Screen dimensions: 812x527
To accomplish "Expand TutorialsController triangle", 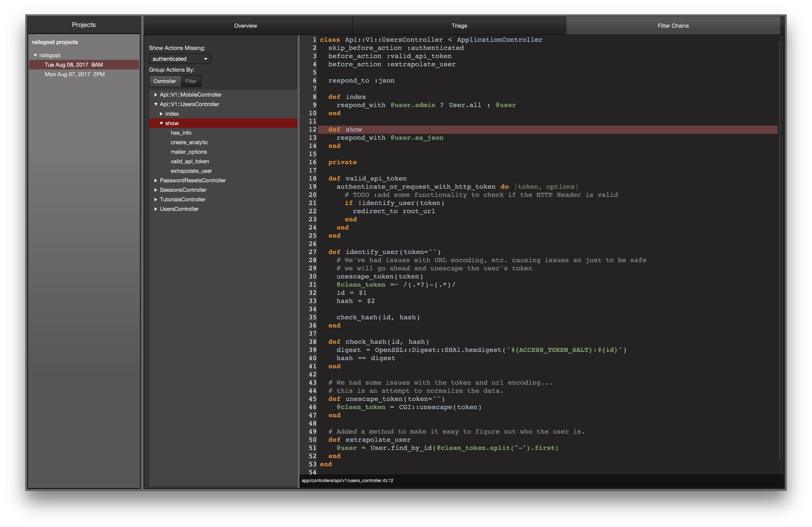I will 156,200.
